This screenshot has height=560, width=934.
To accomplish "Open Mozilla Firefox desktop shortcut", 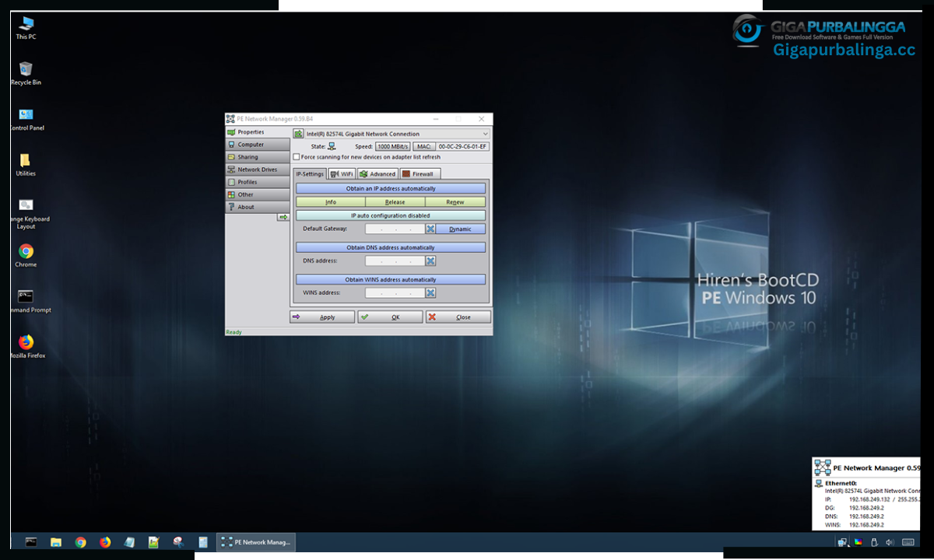I will tap(26, 346).
